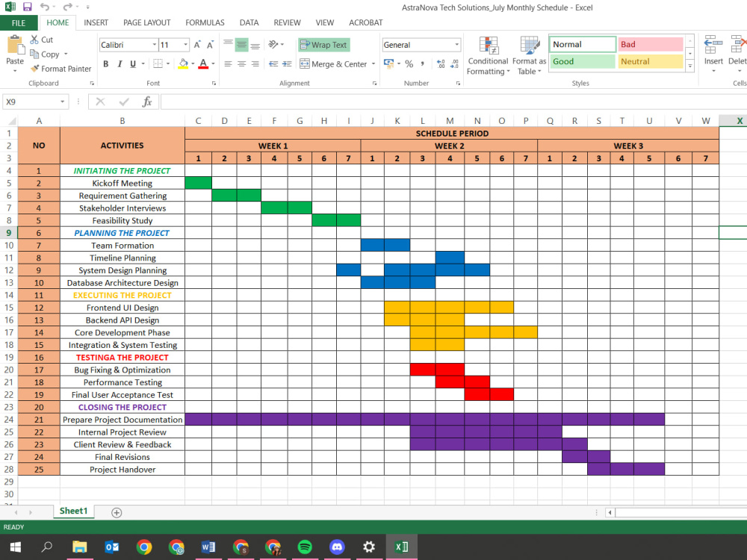
Task: Toggle Underline formatting
Action: 133,63
